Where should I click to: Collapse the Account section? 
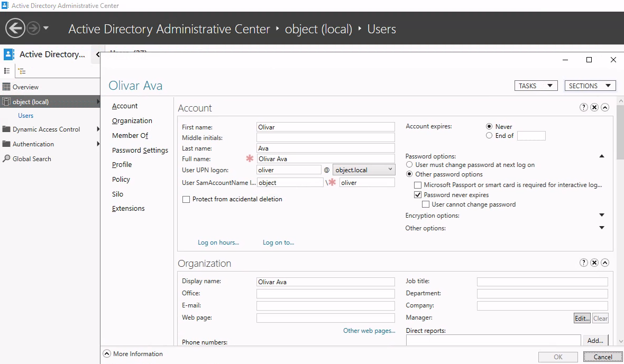pos(605,107)
